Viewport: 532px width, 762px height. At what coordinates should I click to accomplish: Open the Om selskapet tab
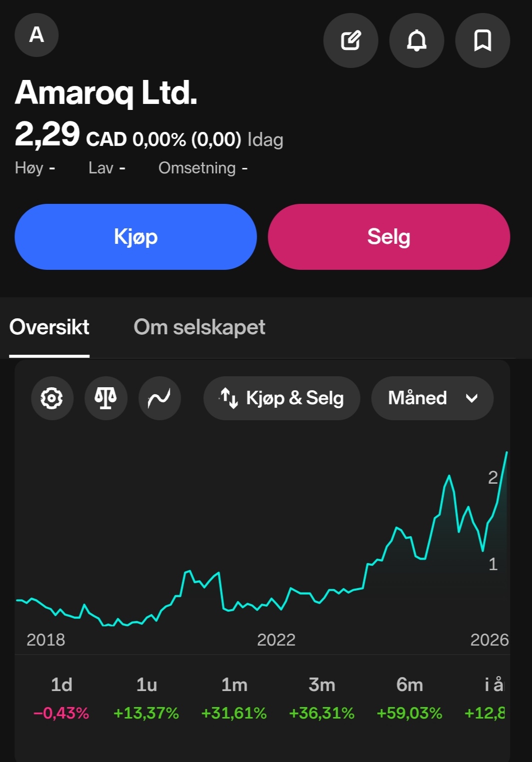pos(199,327)
